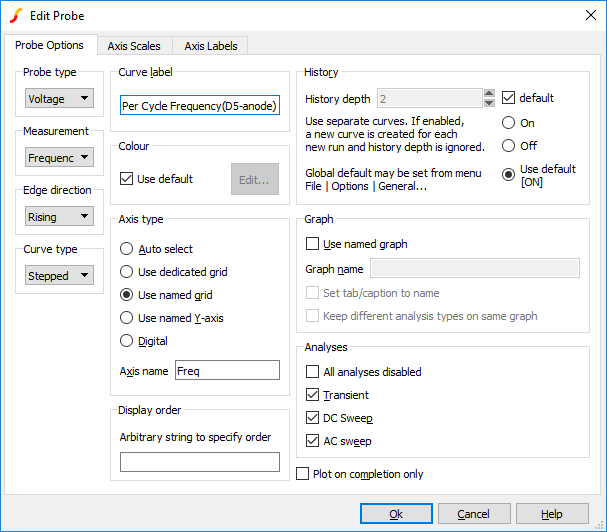607x532 pixels.
Task: Click the Axis name field
Action: tap(226, 370)
